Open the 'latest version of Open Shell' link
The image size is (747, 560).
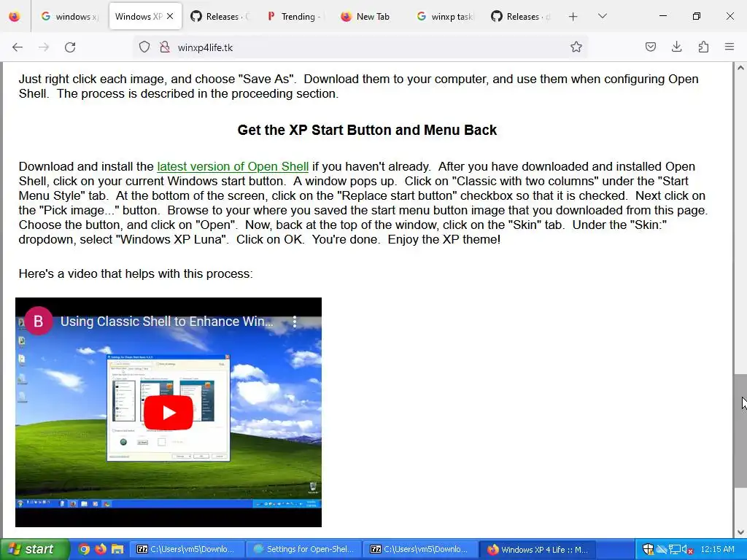pyautogui.click(x=233, y=167)
